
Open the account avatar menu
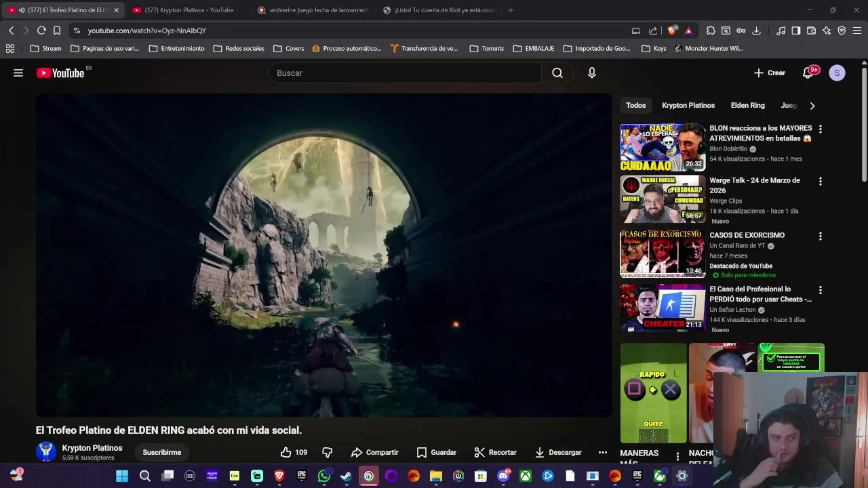coord(837,73)
